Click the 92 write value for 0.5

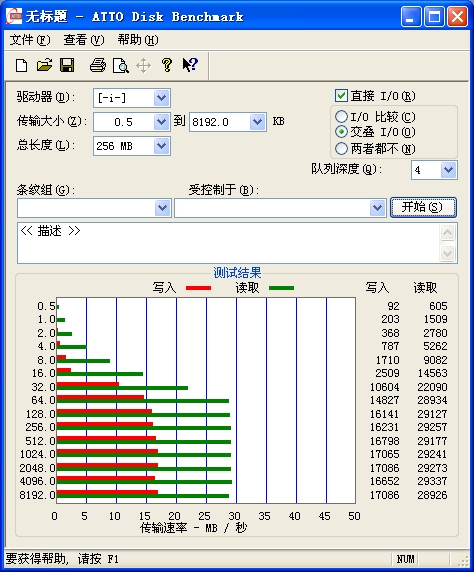393,306
